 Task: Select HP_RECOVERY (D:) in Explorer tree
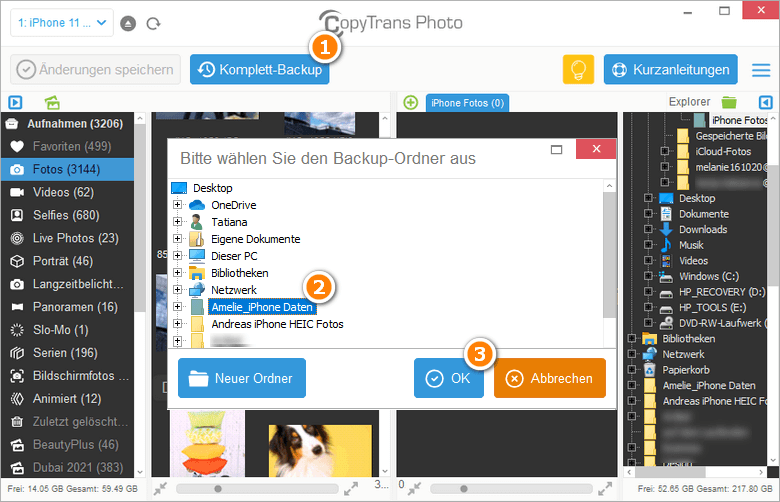[x=722, y=292]
